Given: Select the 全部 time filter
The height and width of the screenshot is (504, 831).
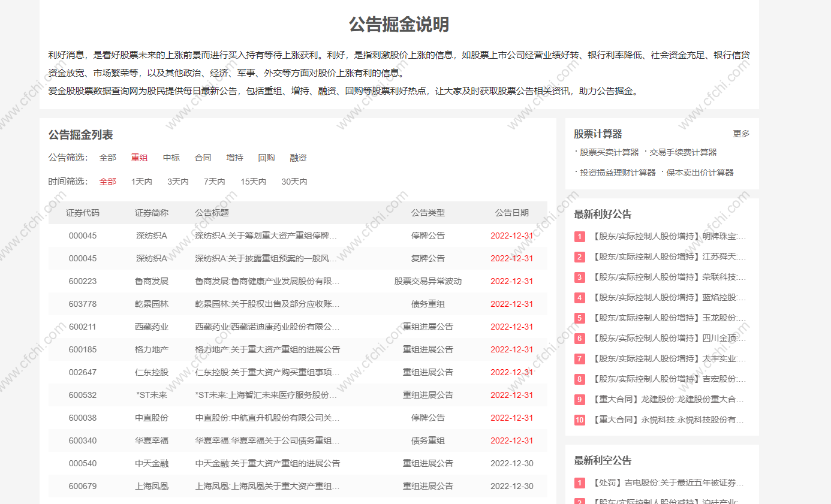Looking at the screenshot, I should pyautogui.click(x=108, y=182).
